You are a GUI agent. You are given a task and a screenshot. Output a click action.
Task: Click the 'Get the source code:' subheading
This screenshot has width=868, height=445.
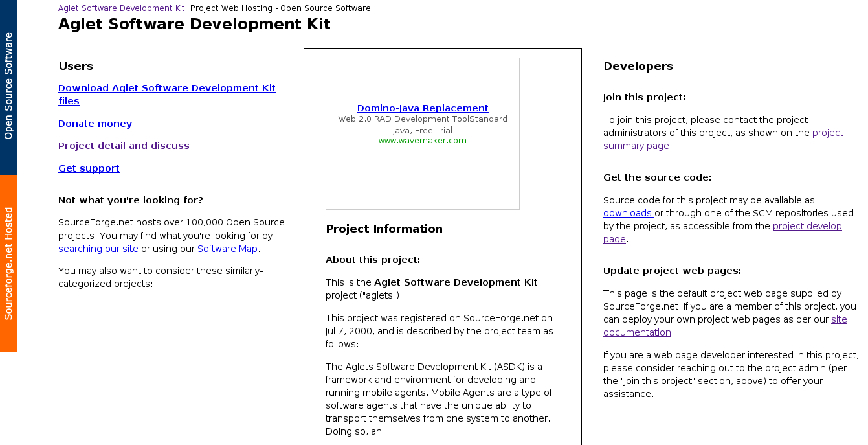pos(657,177)
